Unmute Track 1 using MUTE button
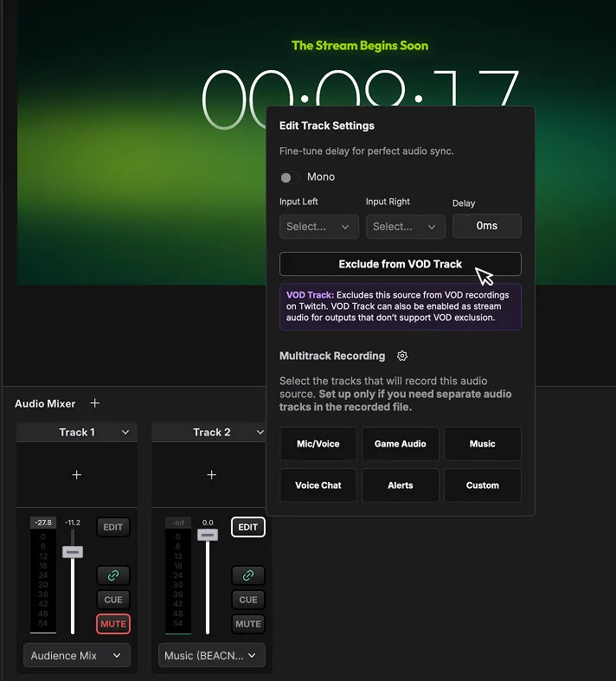 coord(112,624)
